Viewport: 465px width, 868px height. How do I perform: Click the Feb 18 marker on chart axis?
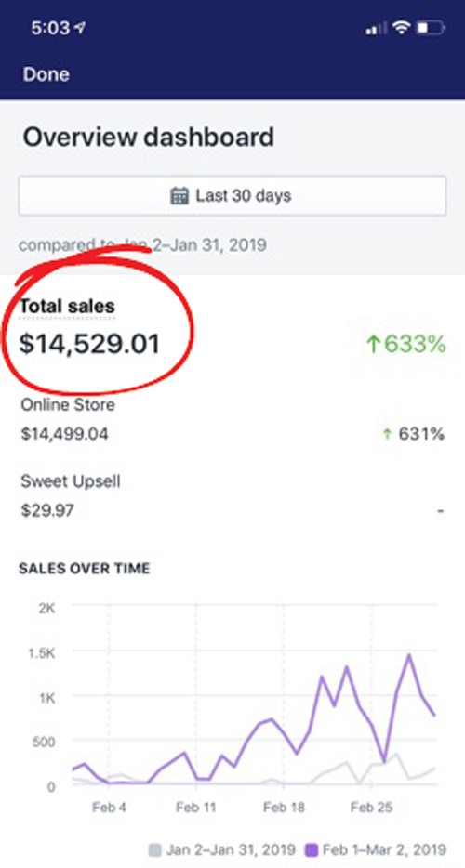coord(284,808)
